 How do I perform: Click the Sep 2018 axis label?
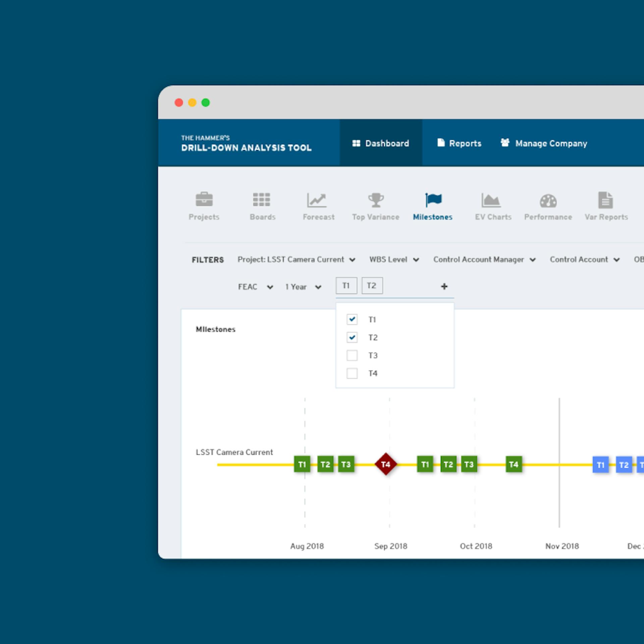pyautogui.click(x=390, y=546)
